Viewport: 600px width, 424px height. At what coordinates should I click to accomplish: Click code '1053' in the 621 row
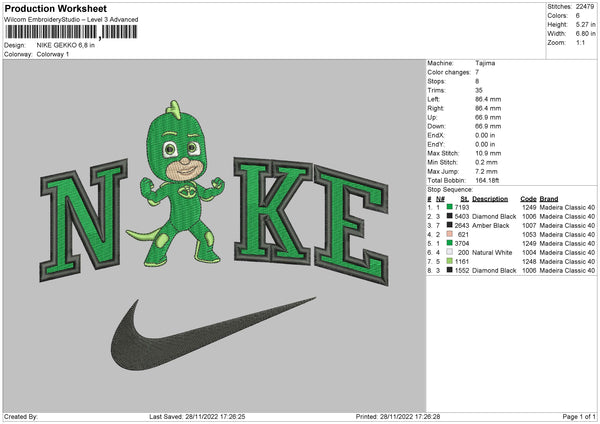tap(529, 234)
